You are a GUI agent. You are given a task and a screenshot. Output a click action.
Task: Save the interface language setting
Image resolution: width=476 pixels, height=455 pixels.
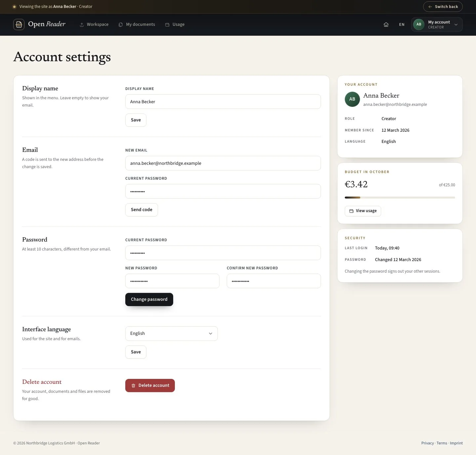pos(136,352)
